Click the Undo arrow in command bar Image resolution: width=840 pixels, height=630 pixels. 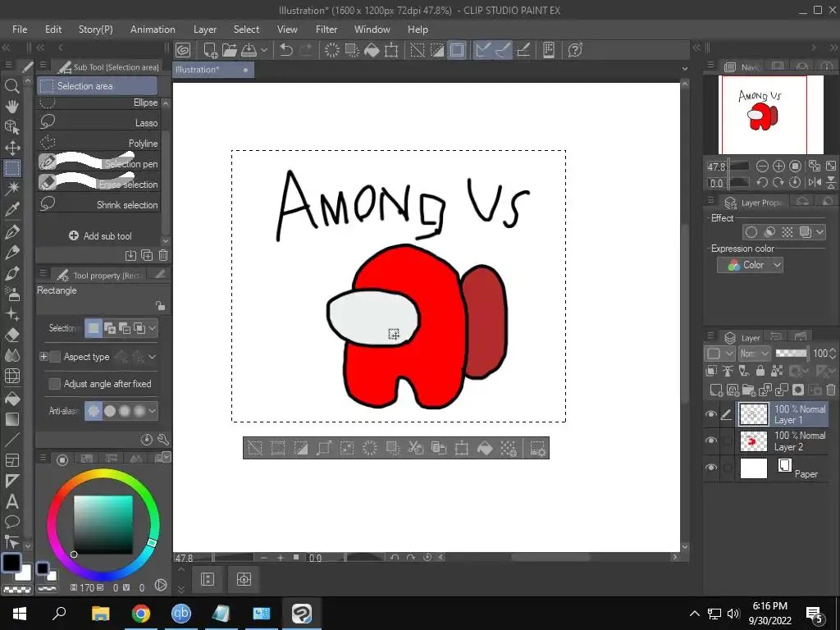286,50
